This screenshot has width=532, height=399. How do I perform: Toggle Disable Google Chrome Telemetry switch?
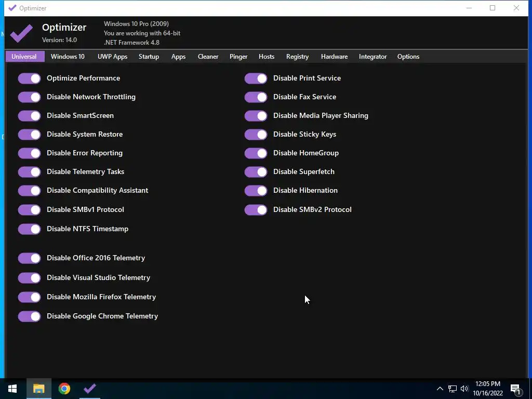pyautogui.click(x=29, y=316)
